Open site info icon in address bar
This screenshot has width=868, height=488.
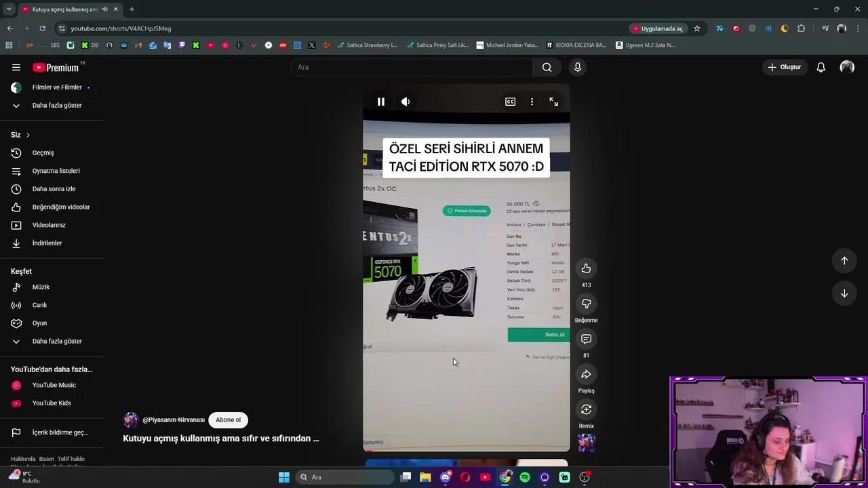point(62,28)
